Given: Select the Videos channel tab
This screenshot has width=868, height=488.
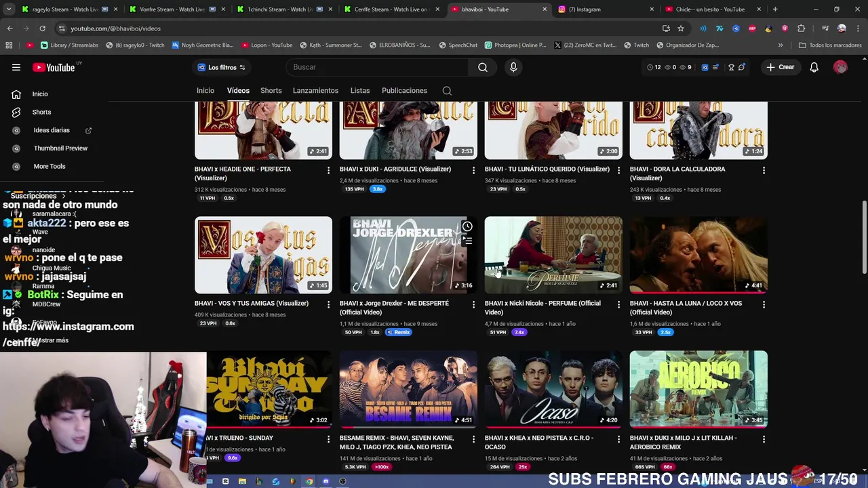Looking at the screenshot, I should coord(238,91).
